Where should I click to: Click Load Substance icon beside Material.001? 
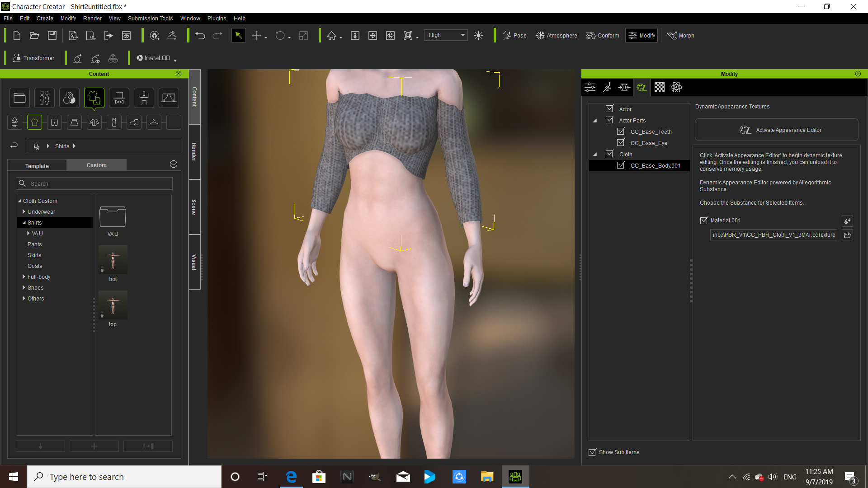pyautogui.click(x=848, y=221)
